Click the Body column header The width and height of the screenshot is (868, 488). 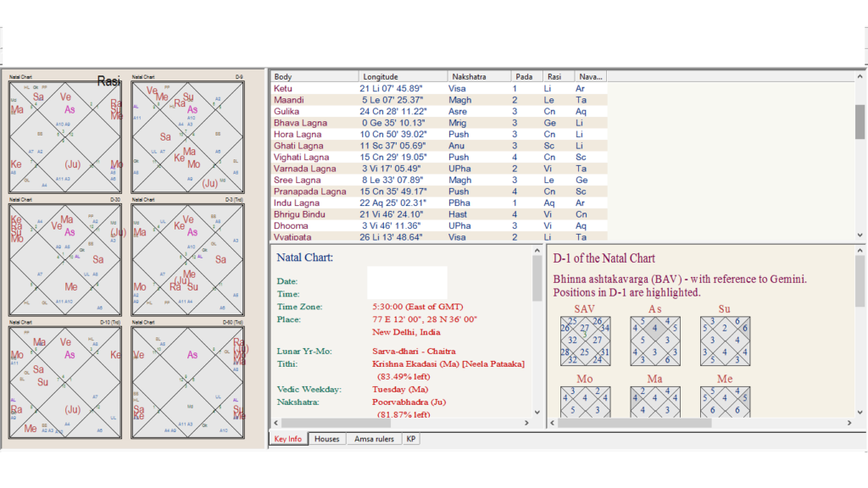(314, 76)
